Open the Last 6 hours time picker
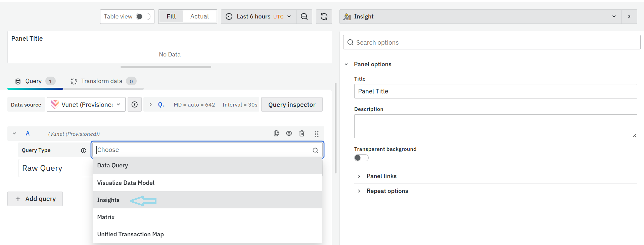The image size is (644, 245). click(x=258, y=16)
